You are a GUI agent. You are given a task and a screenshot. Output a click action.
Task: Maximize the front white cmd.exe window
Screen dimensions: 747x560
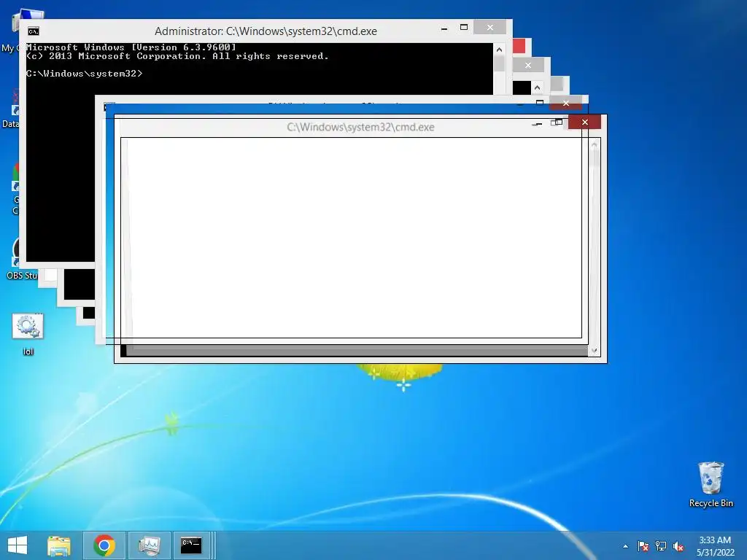557,122
